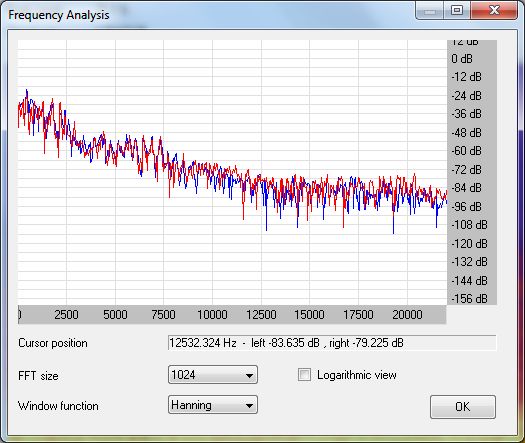525x443 pixels.
Task: Click the 15000 Hz axis label
Action: tap(309, 315)
